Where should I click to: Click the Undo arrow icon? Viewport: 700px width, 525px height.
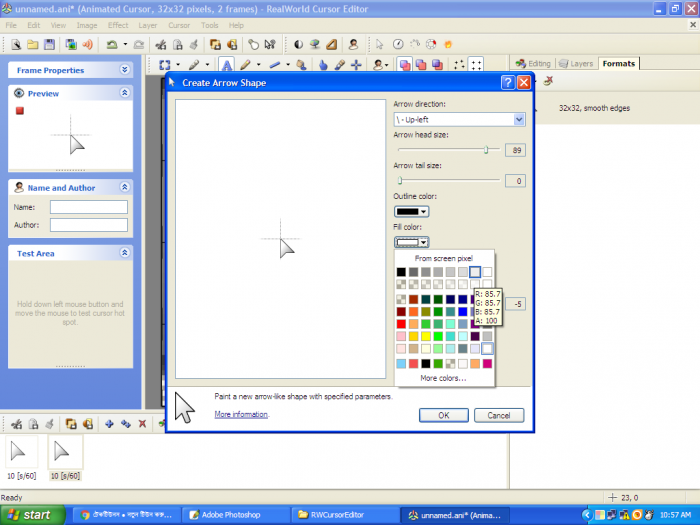click(112, 44)
